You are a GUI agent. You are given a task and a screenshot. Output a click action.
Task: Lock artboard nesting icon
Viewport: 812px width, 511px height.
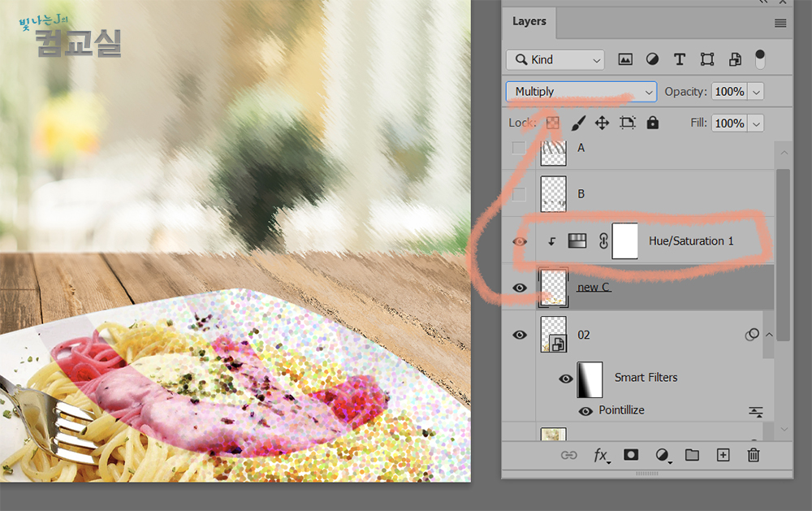(627, 123)
